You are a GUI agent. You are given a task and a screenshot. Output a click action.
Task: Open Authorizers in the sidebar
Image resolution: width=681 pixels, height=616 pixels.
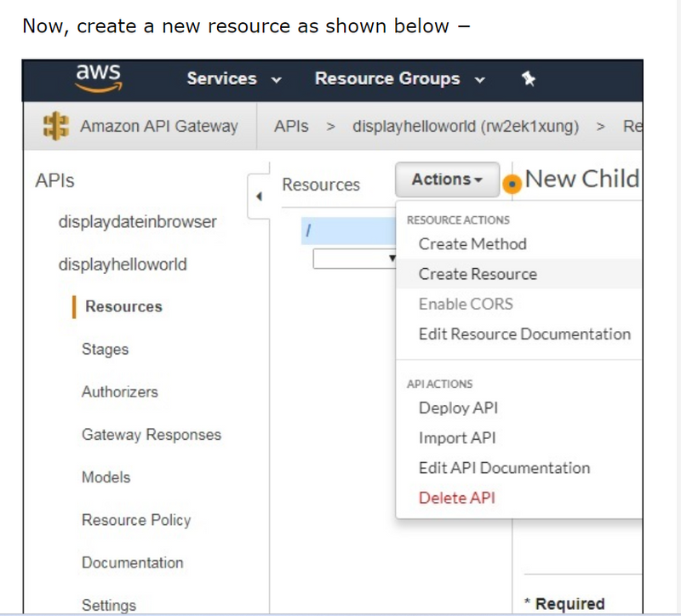tap(119, 392)
